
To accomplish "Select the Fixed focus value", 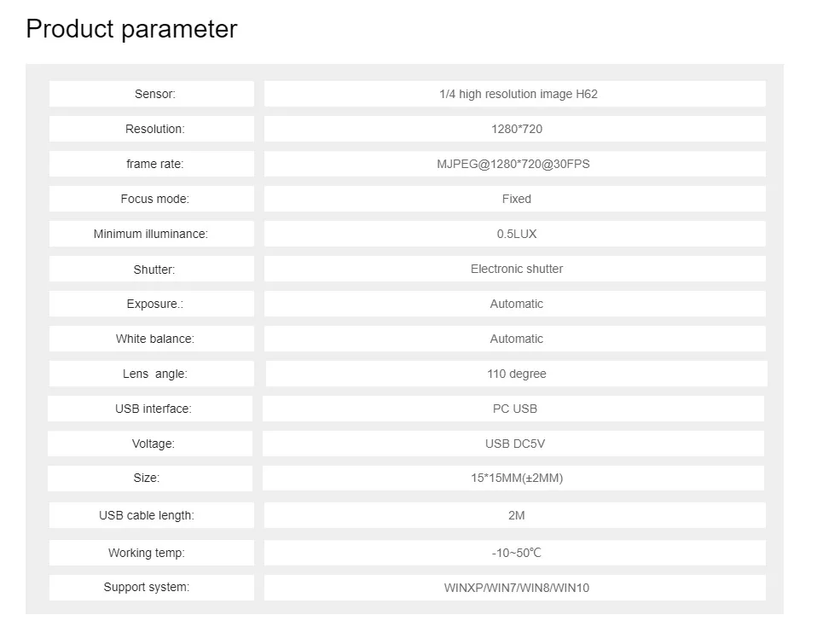I will (516, 199).
